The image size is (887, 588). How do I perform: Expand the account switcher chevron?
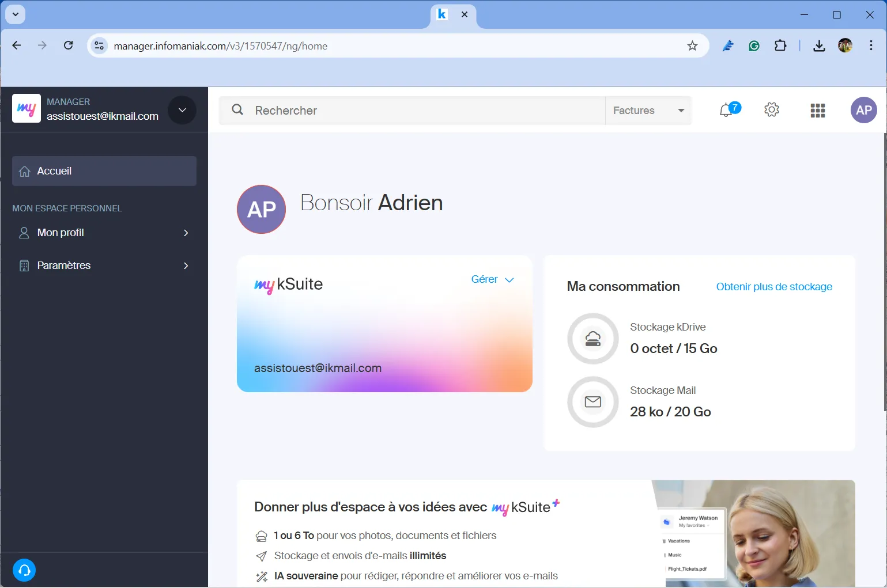[182, 110]
